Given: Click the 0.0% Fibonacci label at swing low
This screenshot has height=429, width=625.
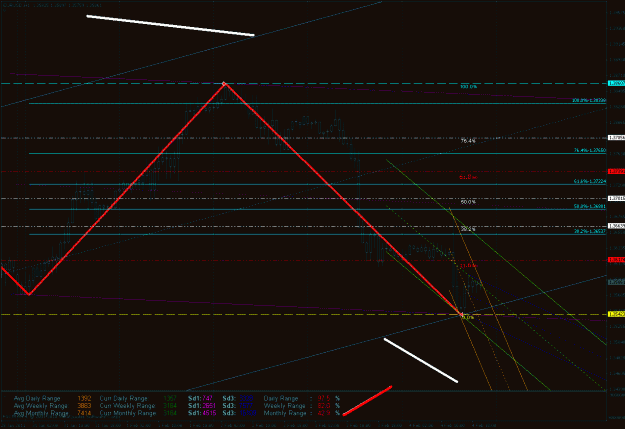Looking at the screenshot, I should (468, 318).
